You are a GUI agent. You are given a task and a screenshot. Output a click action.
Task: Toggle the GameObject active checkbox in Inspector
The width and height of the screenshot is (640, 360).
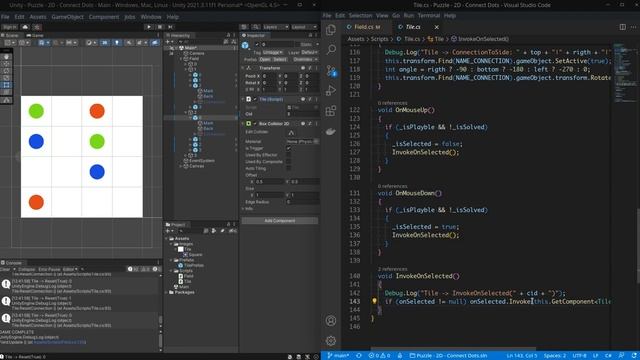pos(257,44)
